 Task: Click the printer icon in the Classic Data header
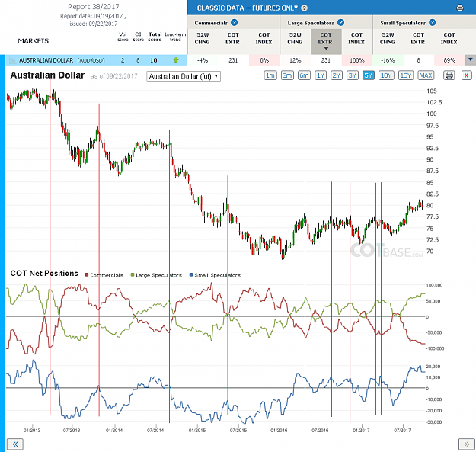pyautogui.click(x=459, y=8)
